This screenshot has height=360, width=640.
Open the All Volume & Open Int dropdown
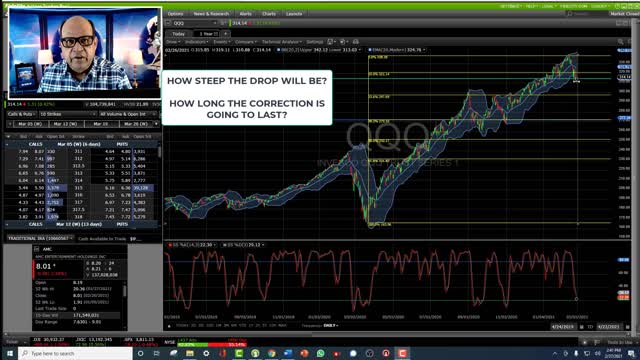[x=128, y=114]
